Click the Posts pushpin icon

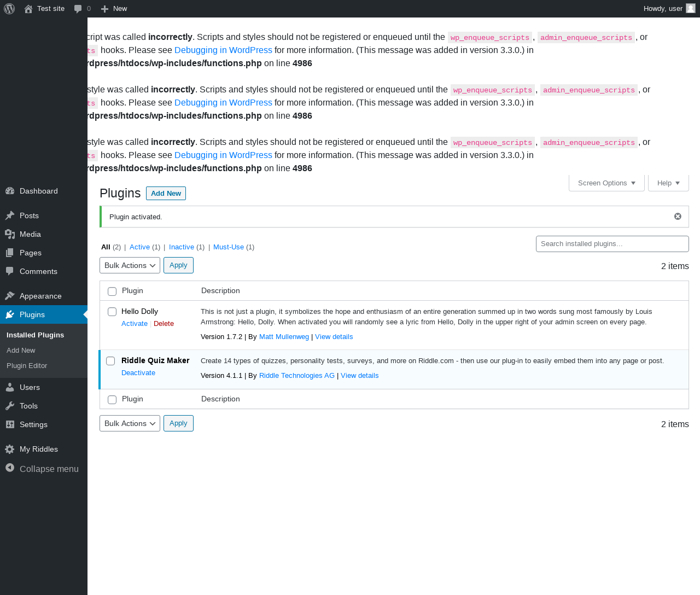tap(10, 215)
